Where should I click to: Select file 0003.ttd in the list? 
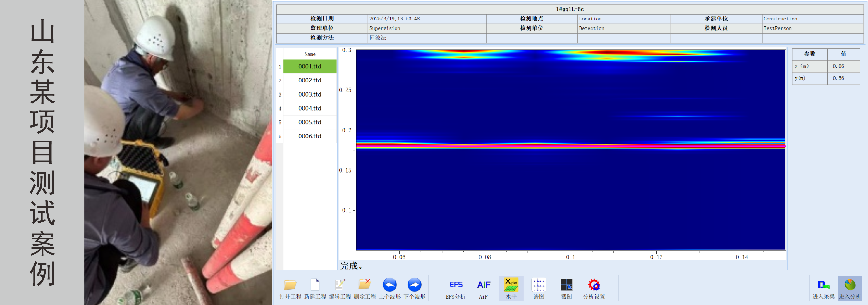(310, 94)
